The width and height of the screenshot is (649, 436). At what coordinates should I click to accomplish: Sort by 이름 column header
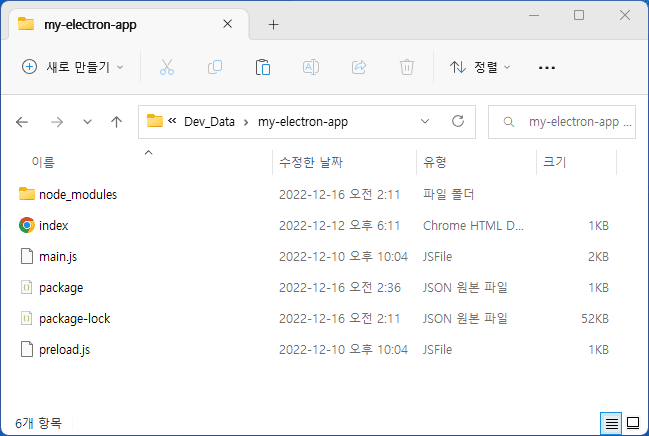pyautogui.click(x=43, y=162)
